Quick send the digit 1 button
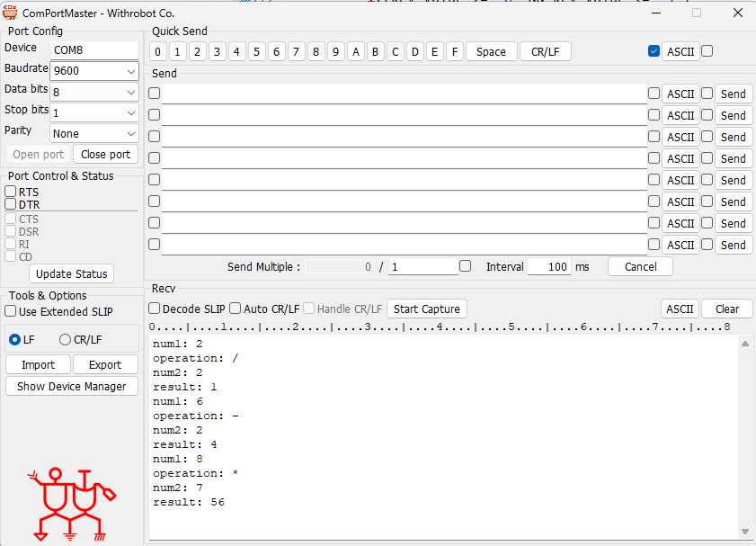 [x=177, y=51]
